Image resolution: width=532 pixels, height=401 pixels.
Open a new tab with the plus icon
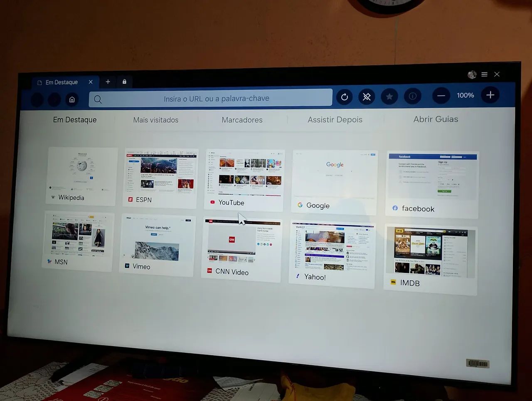coord(108,82)
